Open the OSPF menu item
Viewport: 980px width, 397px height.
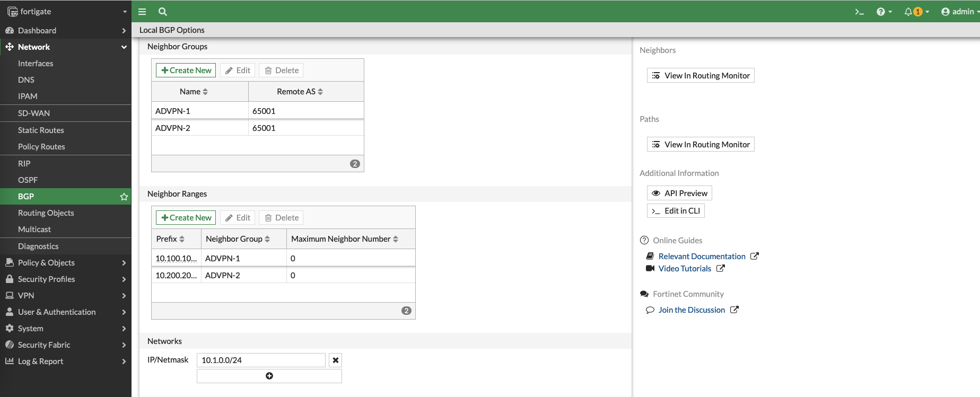pyautogui.click(x=28, y=180)
